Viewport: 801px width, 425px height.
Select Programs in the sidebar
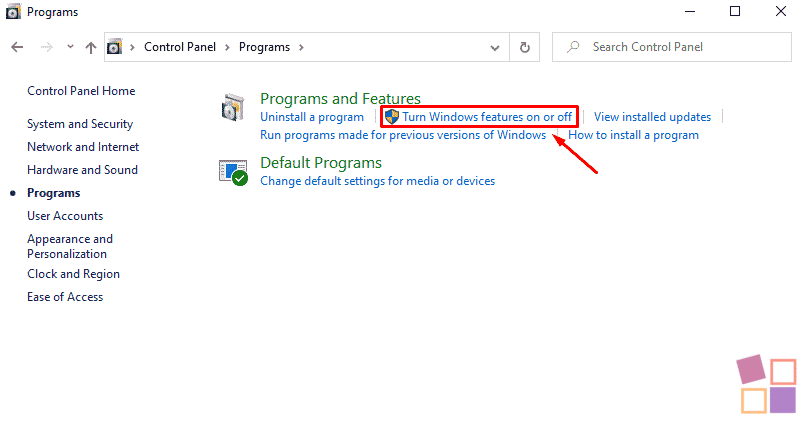(x=54, y=193)
